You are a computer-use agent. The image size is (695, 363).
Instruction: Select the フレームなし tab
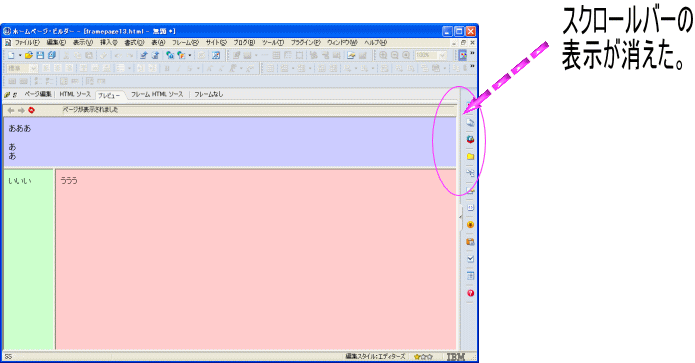point(208,94)
